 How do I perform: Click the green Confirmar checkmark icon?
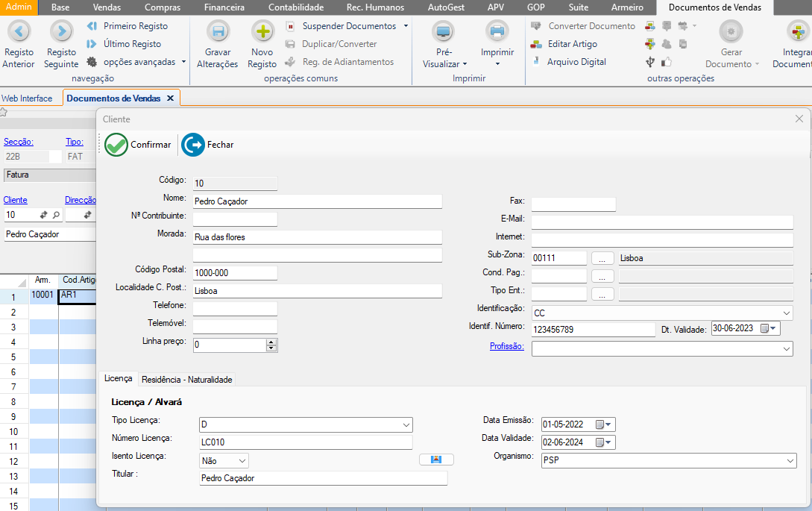(116, 145)
